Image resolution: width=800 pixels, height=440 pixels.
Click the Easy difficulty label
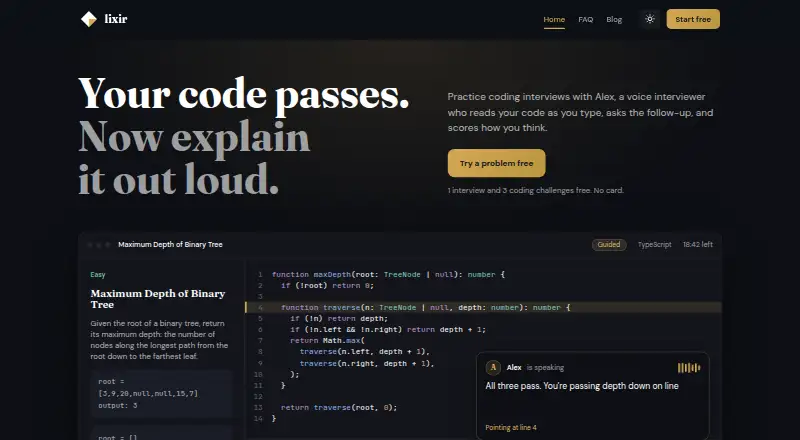tap(98, 275)
